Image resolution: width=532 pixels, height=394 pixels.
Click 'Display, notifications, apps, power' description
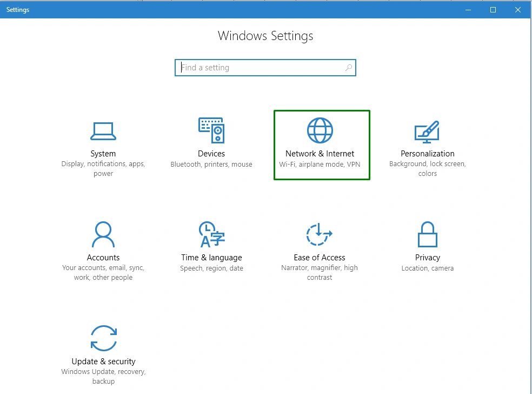tap(103, 168)
